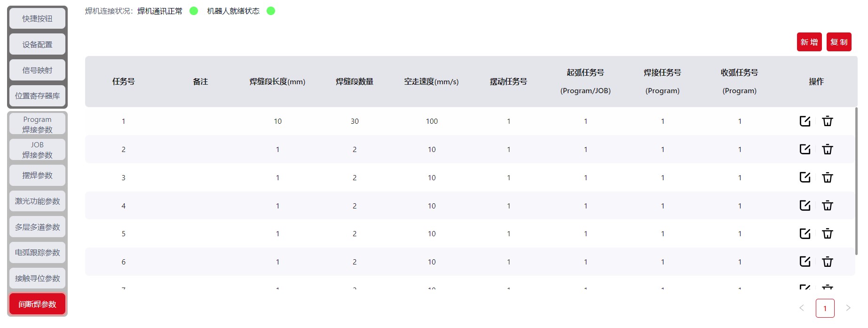
Task: Switch to the 设备配置 page
Action: (x=37, y=44)
